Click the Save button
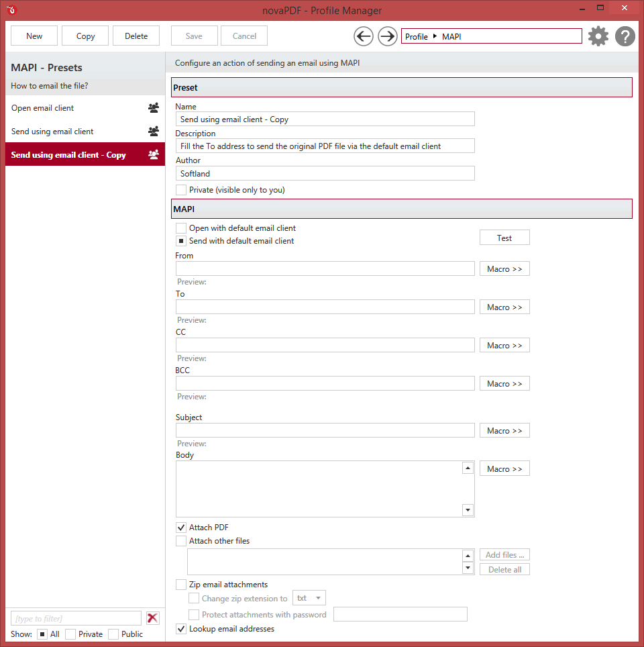The width and height of the screenshot is (644, 647). point(194,36)
